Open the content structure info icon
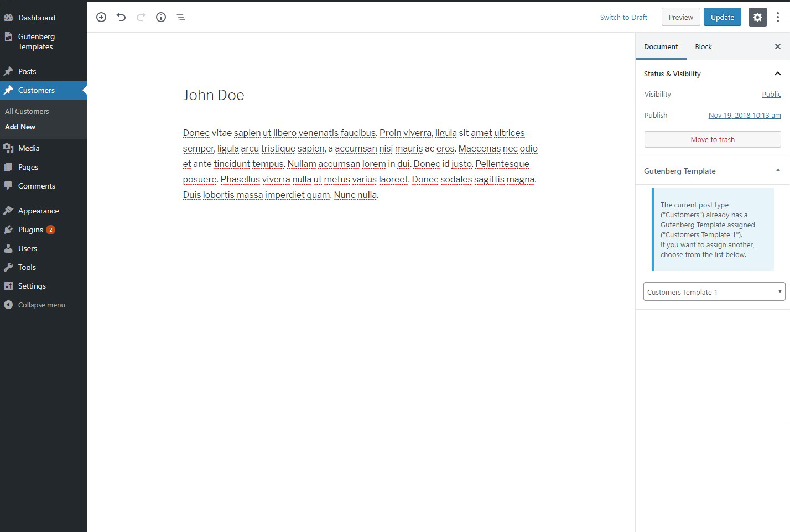This screenshot has width=790, height=532. pyautogui.click(x=161, y=17)
